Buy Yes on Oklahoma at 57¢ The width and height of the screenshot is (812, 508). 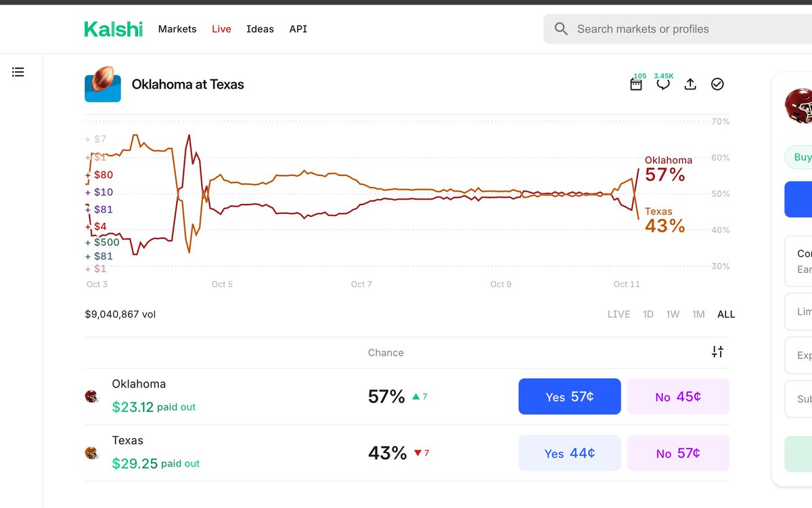[x=569, y=396]
